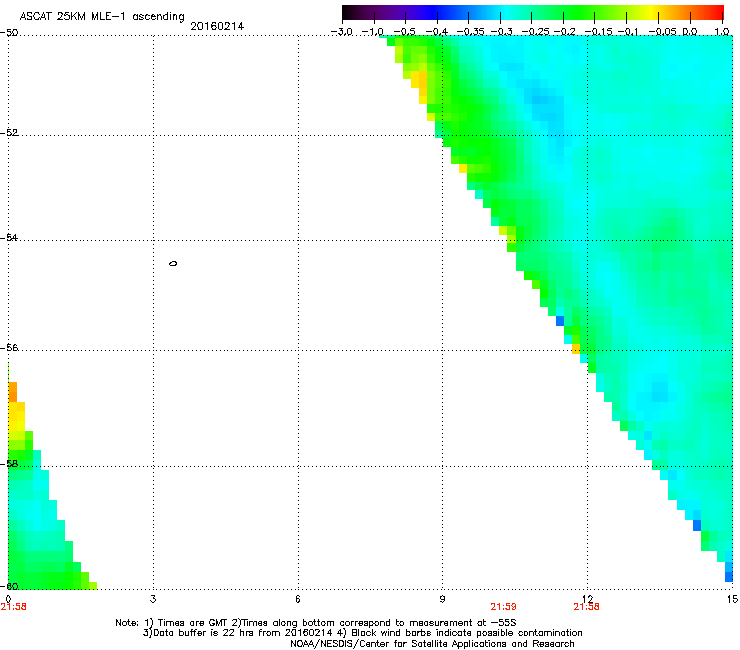The image size is (740, 650).
Task: Click the 'ASCAT 25KM MLE-1 ascending' title
Action: (x=102, y=16)
